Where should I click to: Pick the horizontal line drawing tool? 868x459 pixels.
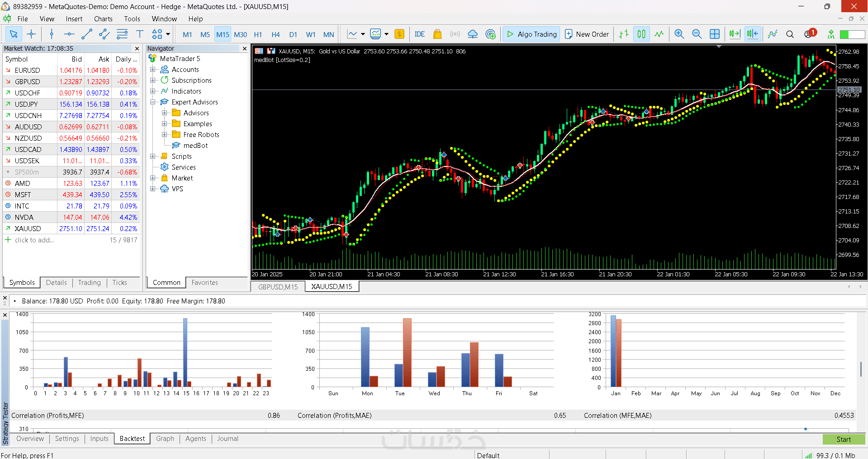tap(69, 34)
